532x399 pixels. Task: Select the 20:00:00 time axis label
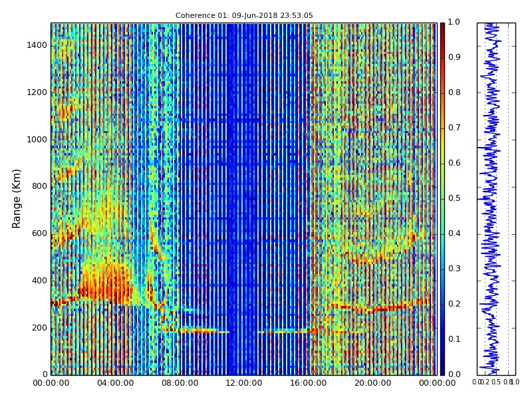pyautogui.click(x=373, y=384)
